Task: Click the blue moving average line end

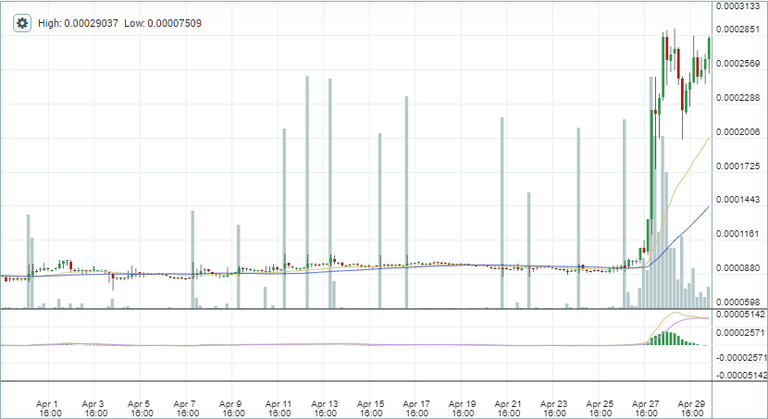Action: [708, 207]
